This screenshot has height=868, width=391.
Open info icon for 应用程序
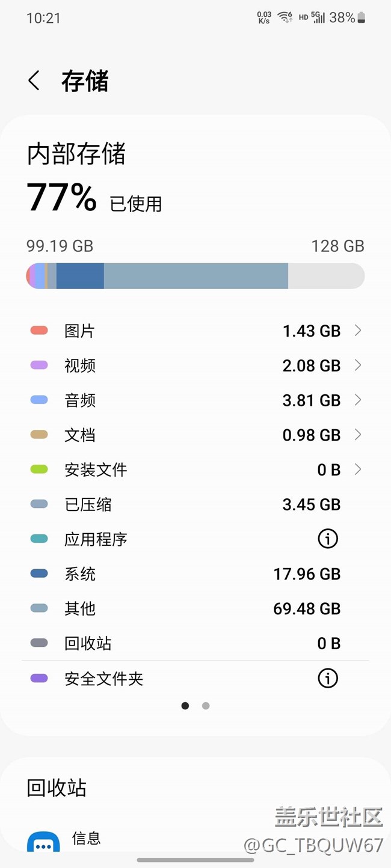[x=328, y=539]
